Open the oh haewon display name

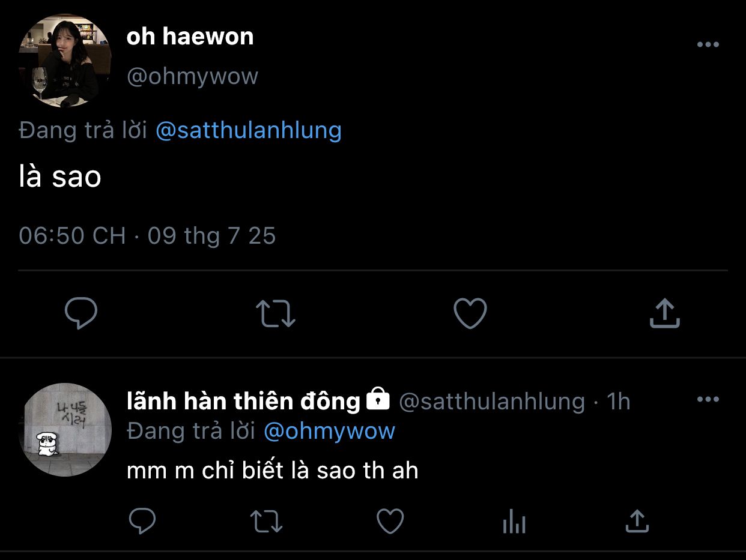tap(190, 37)
